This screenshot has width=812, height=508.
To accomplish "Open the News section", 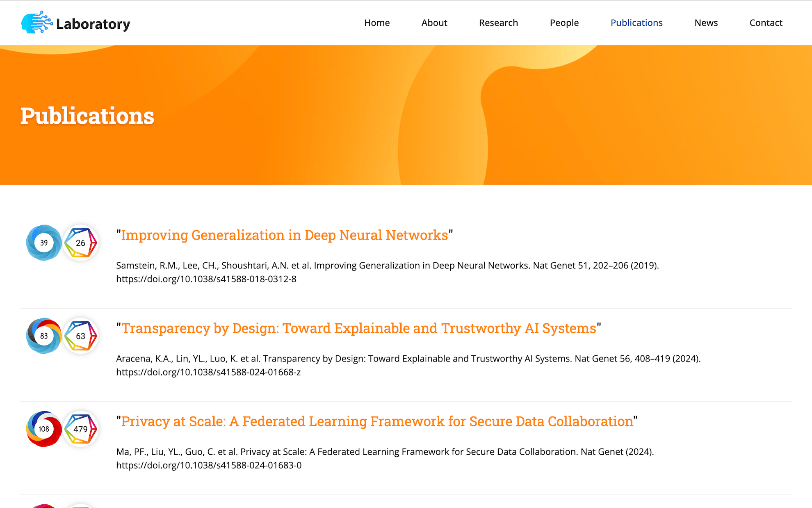I will click(x=706, y=23).
